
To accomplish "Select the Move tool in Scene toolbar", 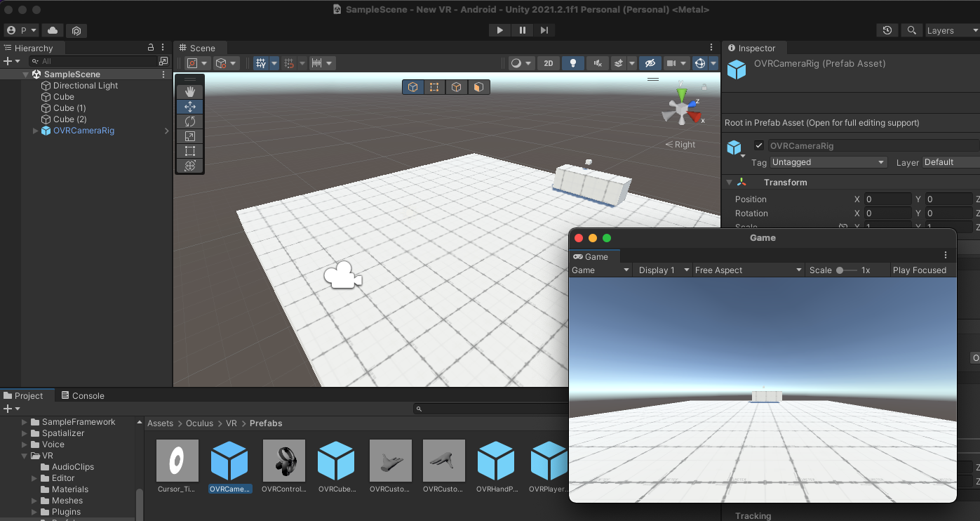I will [189, 107].
